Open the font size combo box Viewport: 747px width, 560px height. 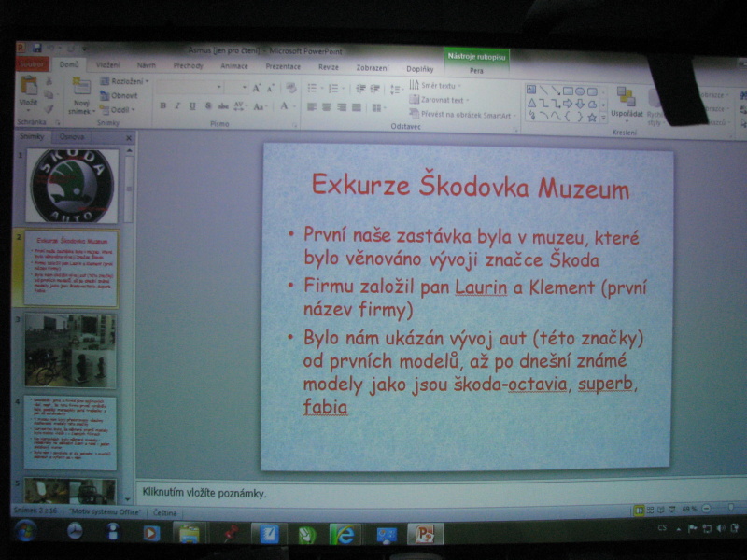(237, 88)
